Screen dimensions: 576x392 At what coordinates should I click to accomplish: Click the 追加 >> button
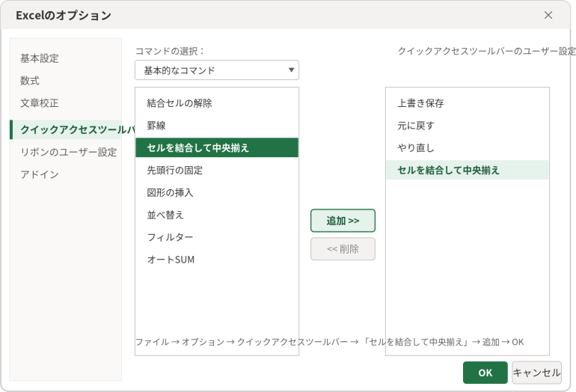point(343,221)
